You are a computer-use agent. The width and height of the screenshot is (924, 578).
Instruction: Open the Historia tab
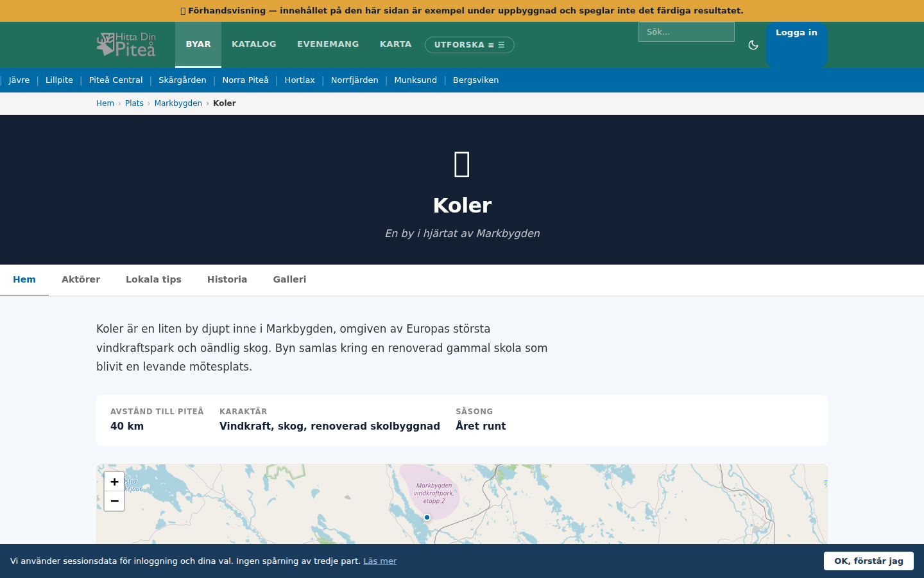[227, 279]
